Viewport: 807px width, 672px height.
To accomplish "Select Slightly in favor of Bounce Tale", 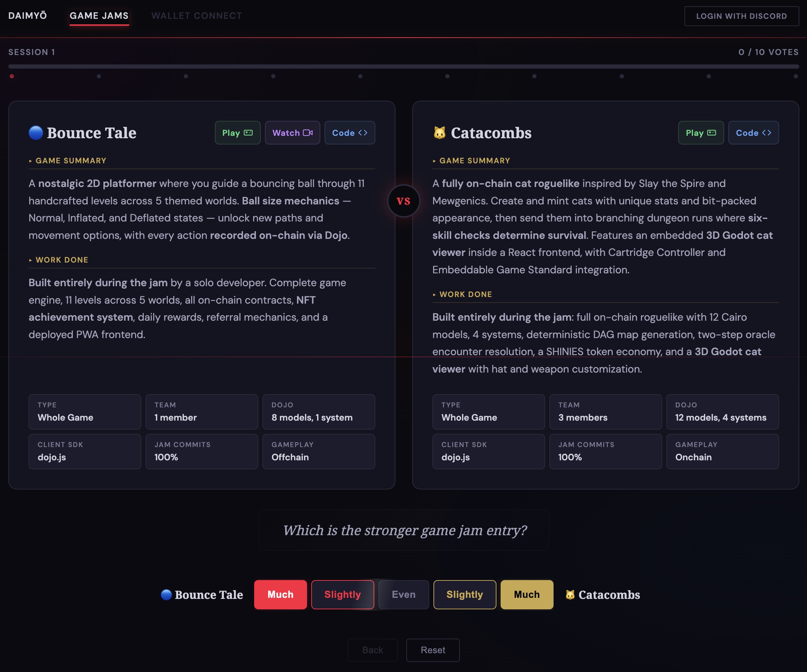I will coord(342,594).
